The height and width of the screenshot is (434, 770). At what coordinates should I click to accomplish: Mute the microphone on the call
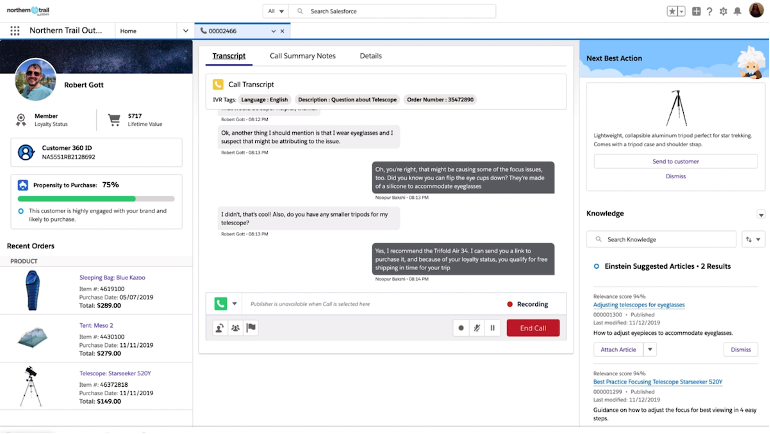click(477, 327)
